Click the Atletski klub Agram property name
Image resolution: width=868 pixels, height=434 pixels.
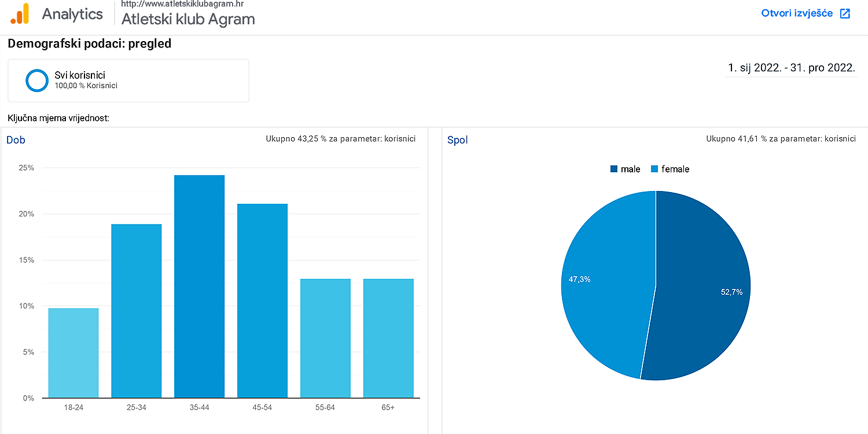188,19
